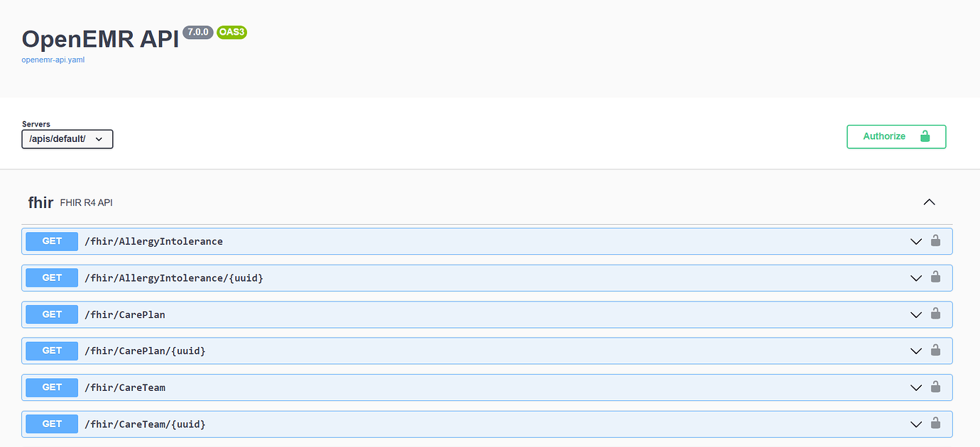Image resolution: width=980 pixels, height=447 pixels.
Task: Collapse the fhir section with its chevron
Action: pyautogui.click(x=929, y=202)
